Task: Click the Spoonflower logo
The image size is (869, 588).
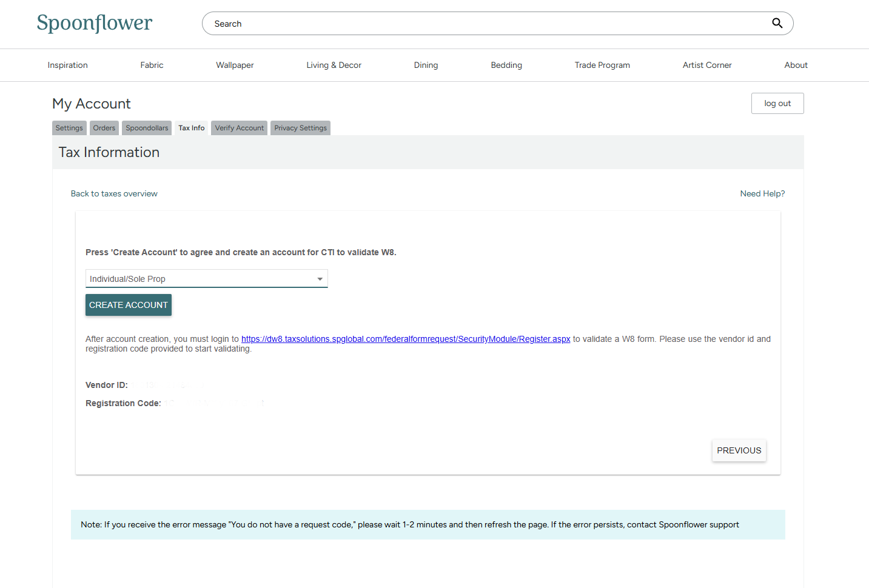Action: [95, 24]
